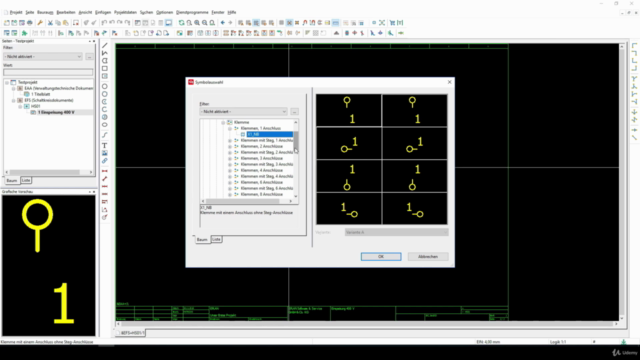Viewport: 640px width, 360px height.
Task: Click the Wert input field
Action: tap(48, 72)
